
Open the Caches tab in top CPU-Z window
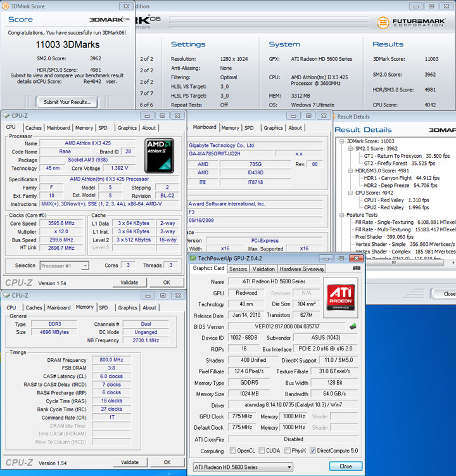pyautogui.click(x=33, y=127)
